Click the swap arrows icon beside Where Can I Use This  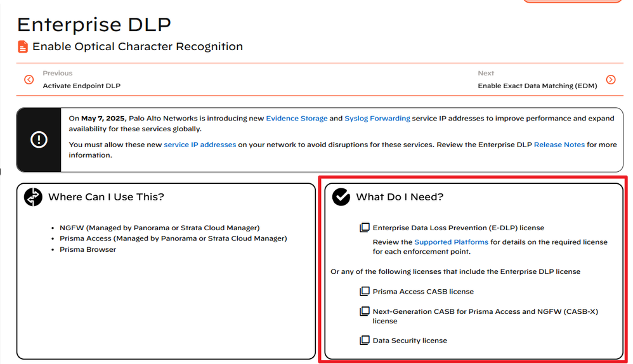click(x=33, y=197)
